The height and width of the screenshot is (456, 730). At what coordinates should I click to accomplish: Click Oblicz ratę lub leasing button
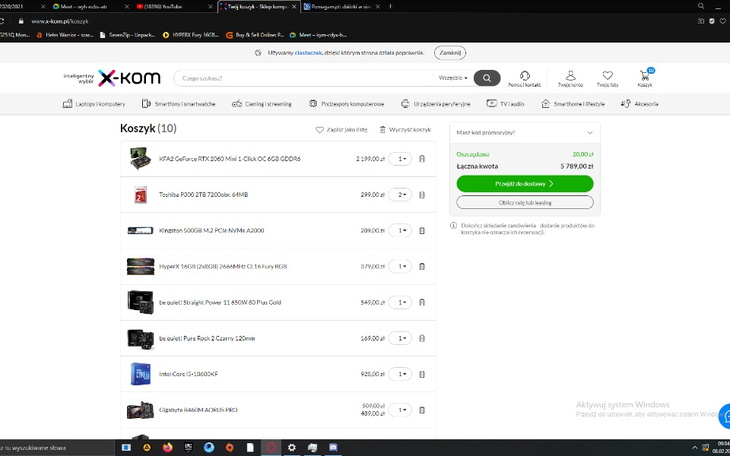point(524,202)
